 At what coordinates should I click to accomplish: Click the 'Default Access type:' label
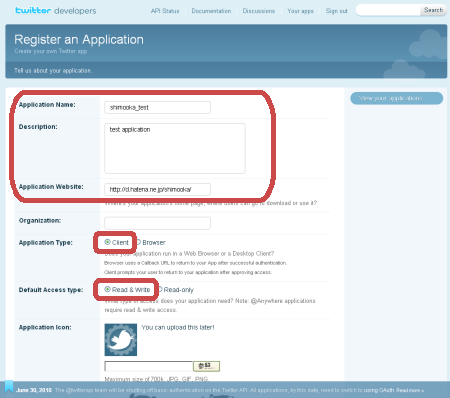pos(51,290)
